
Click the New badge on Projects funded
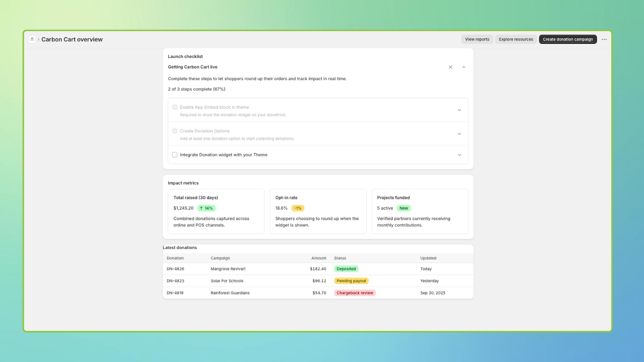point(404,208)
